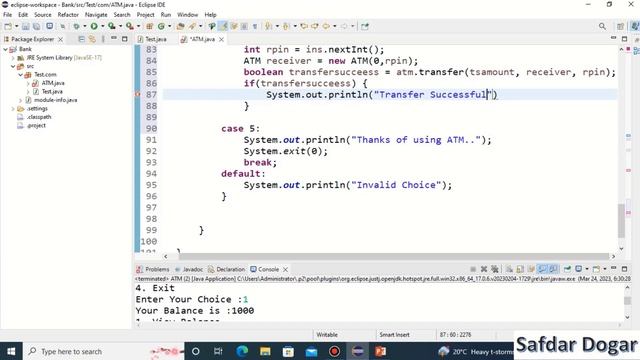The image size is (640, 360).
Task: Switch to the Test.java editor tab
Action: point(152,39)
